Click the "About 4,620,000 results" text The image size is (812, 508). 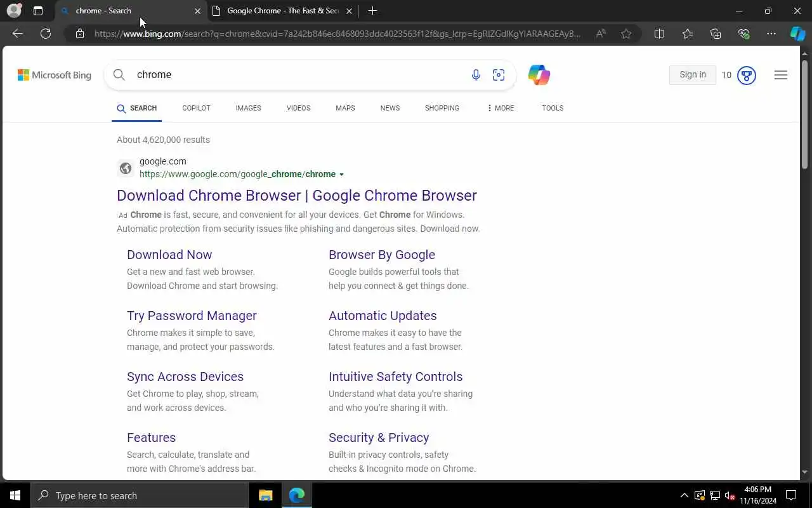click(x=163, y=140)
